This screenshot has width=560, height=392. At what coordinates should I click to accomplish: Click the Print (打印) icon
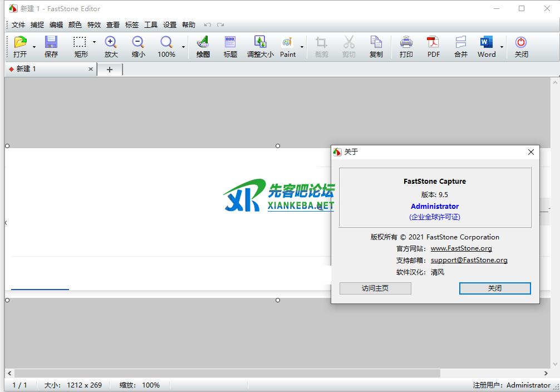(406, 46)
